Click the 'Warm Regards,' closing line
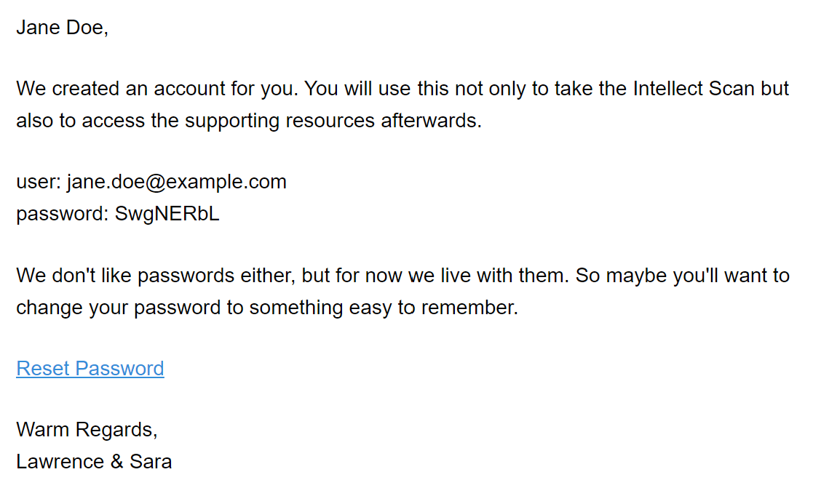This screenshot has height=504, width=821. 87,430
